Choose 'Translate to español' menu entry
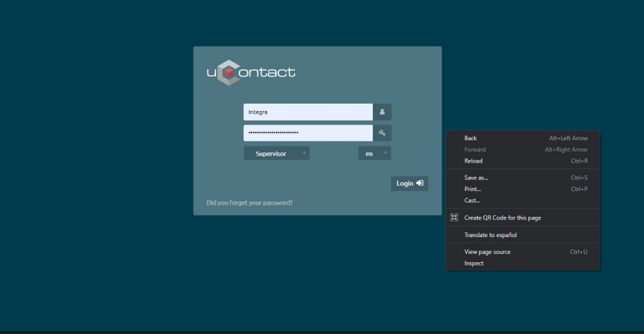 522,235
